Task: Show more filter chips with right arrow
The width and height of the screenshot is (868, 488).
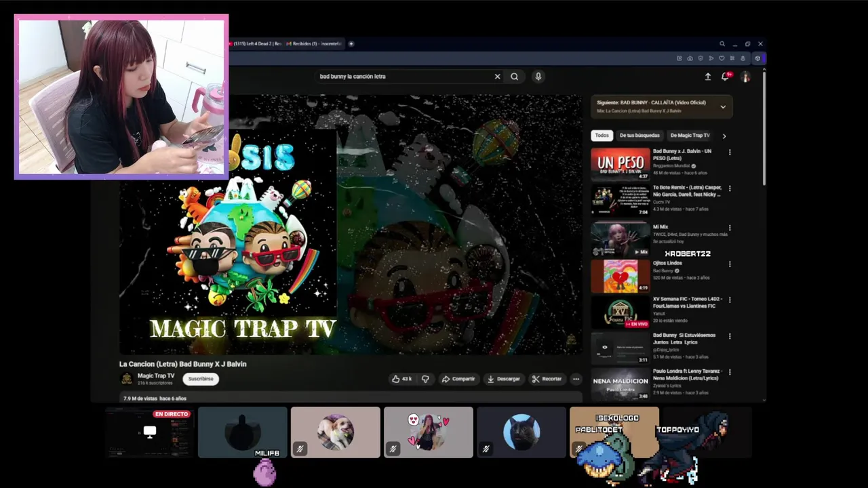Action: tap(724, 136)
